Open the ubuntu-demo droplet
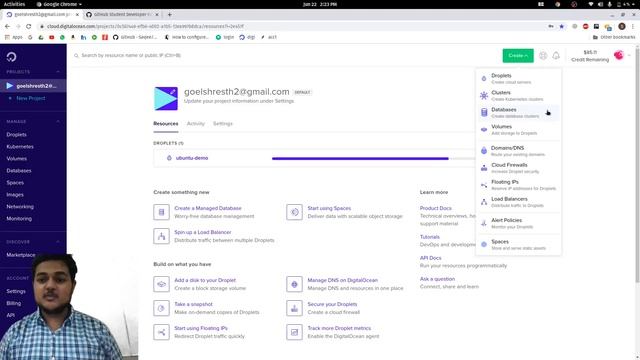The image size is (640, 360). tap(192, 158)
